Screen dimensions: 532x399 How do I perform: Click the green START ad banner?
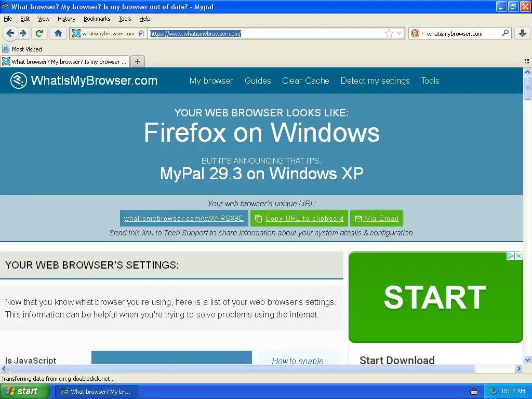pos(436,297)
